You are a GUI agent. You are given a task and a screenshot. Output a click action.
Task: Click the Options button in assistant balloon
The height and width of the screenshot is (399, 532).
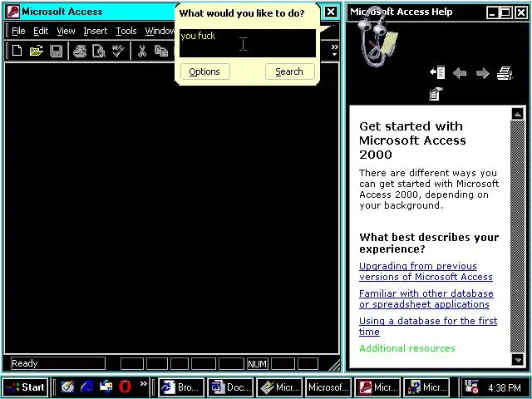coord(205,71)
